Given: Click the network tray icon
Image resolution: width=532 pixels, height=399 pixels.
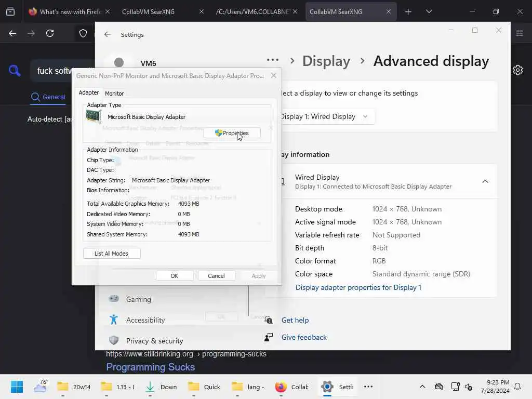Looking at the screenshot, I should [x=455, y=387].
